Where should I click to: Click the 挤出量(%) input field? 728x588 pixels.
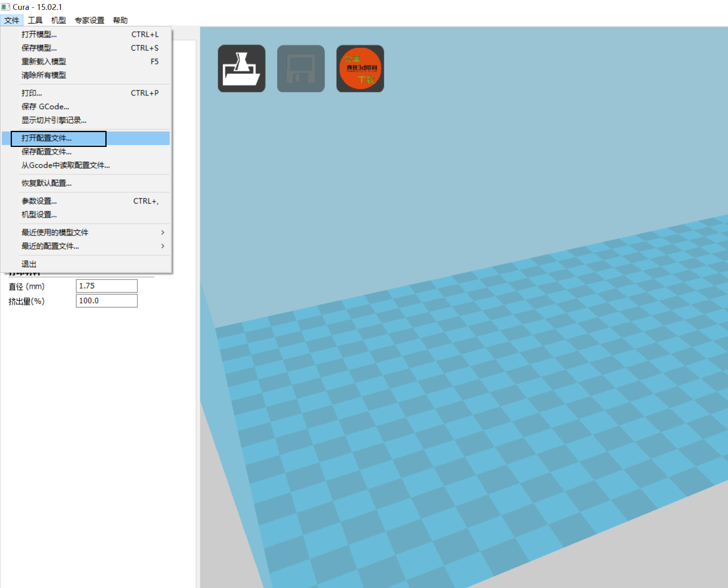click(x=107, y=301)
